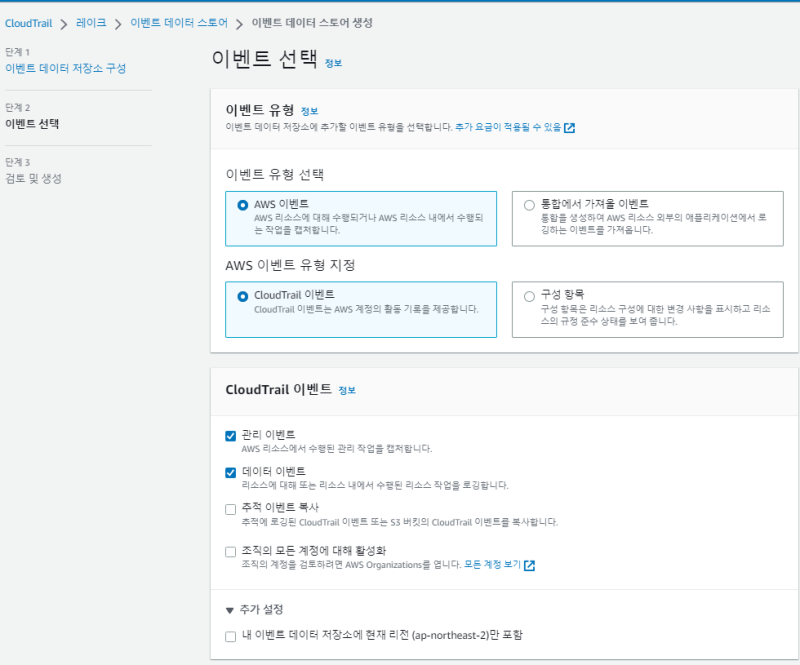Screen dimensions: 800x665
Task: Click the CloudTrail breadcrumb link
Action: (x=30, y=22)
